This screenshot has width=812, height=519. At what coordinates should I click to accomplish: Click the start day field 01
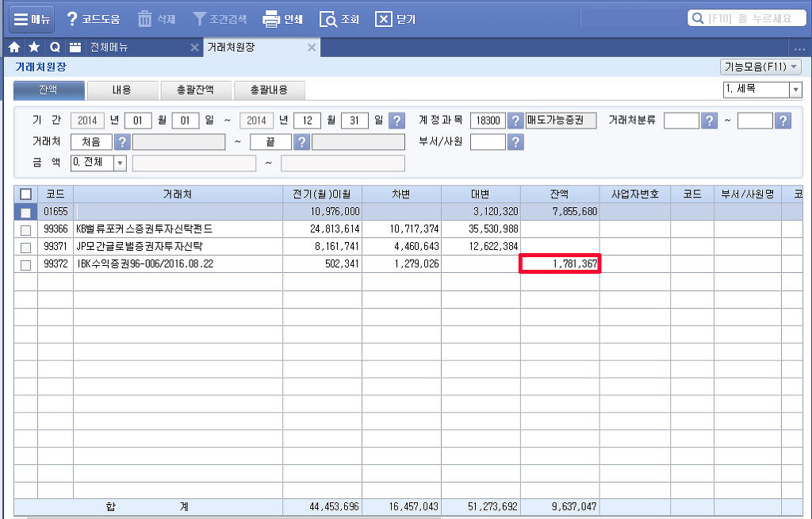pyautogui.click(x=186, y=121)
